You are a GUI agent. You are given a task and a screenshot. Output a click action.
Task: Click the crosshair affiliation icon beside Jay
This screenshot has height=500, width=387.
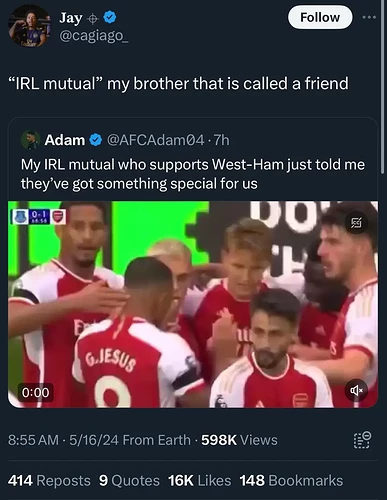click(x=93, y=20)
